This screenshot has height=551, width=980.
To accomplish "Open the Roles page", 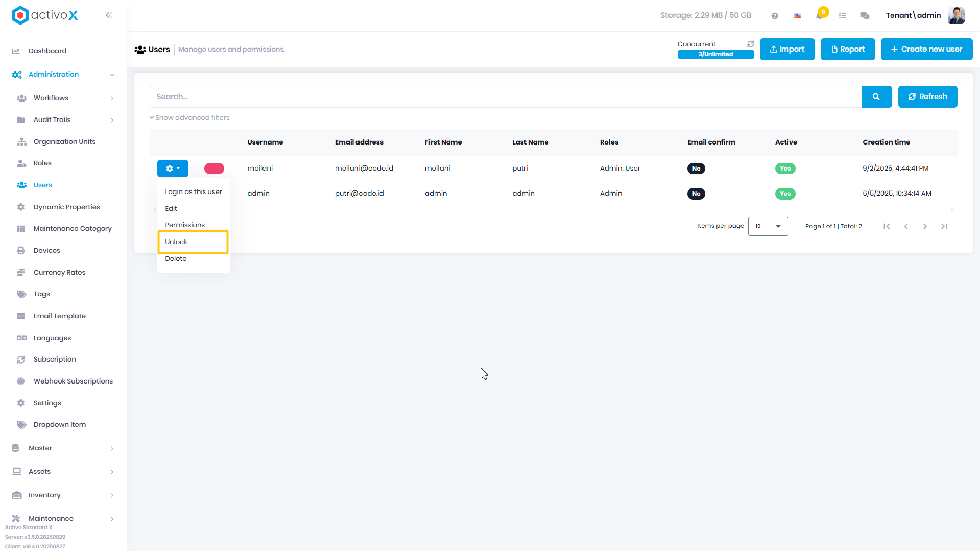I will [x=42, y=163].
